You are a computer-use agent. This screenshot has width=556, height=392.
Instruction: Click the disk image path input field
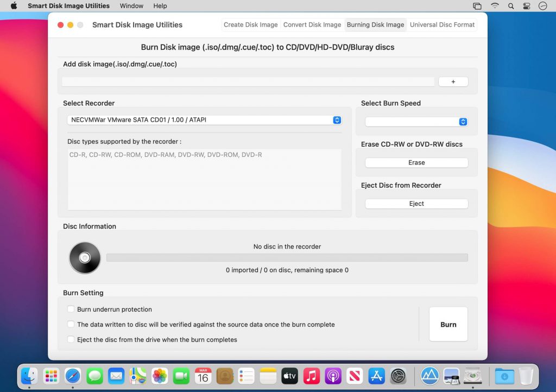(x=248, y=81)
